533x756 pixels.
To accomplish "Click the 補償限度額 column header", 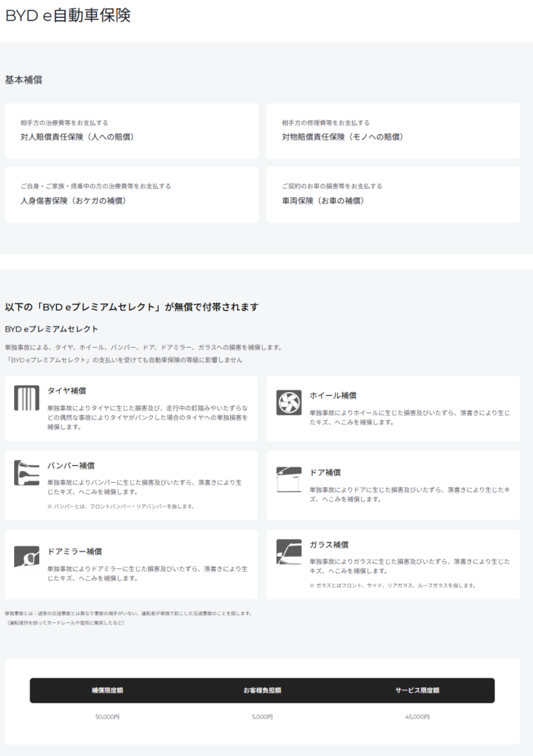I will click(108, 690).
